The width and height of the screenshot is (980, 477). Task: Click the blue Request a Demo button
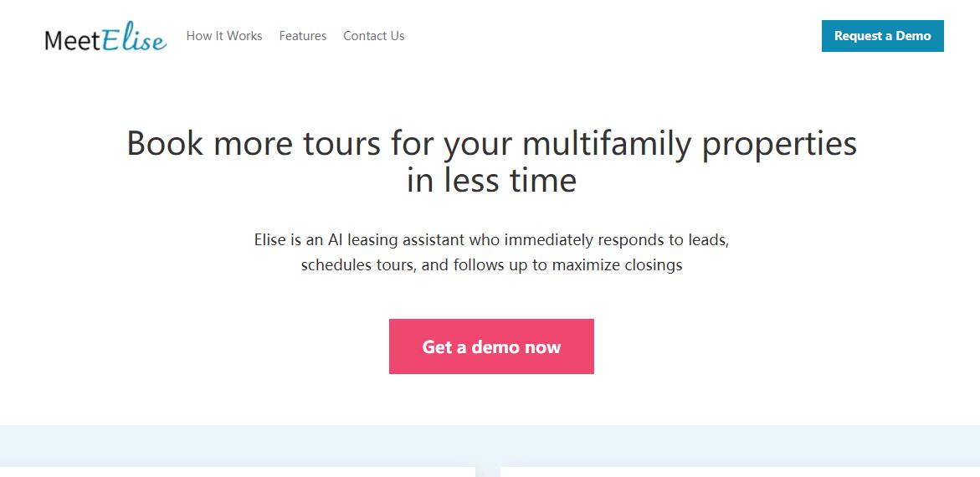click(x=882, y=36)
